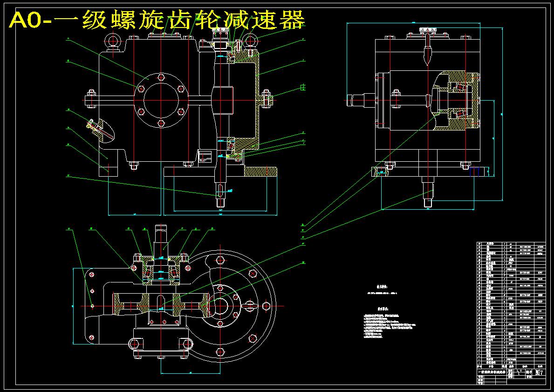
Task: Click the parts list table header row
Action: coord(511,367)
